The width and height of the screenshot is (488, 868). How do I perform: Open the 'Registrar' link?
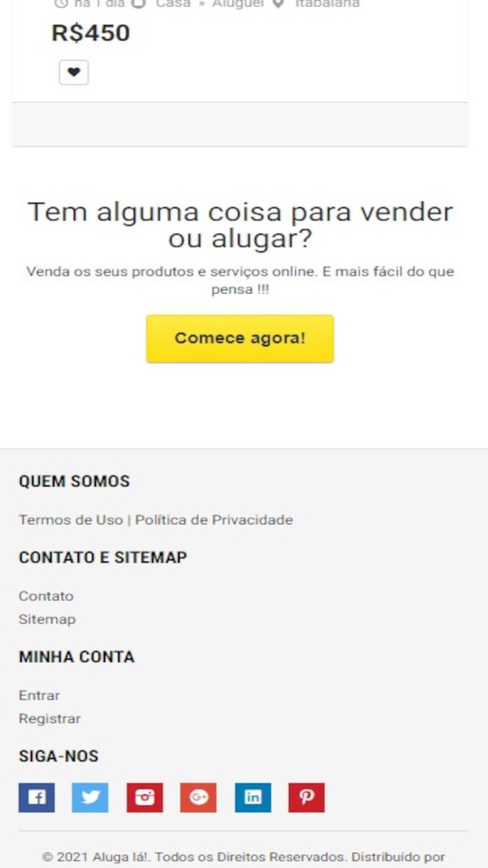(x=49, y=718)
